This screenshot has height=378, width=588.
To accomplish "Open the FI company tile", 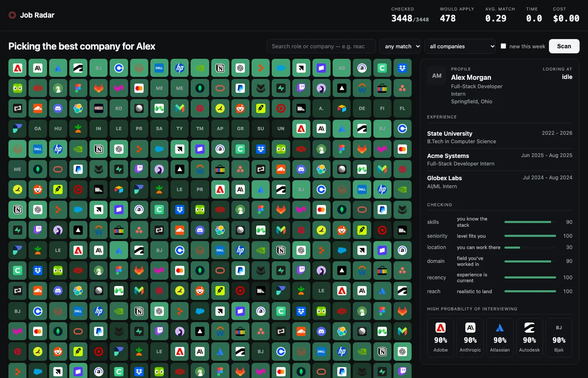I will [382, 108].
